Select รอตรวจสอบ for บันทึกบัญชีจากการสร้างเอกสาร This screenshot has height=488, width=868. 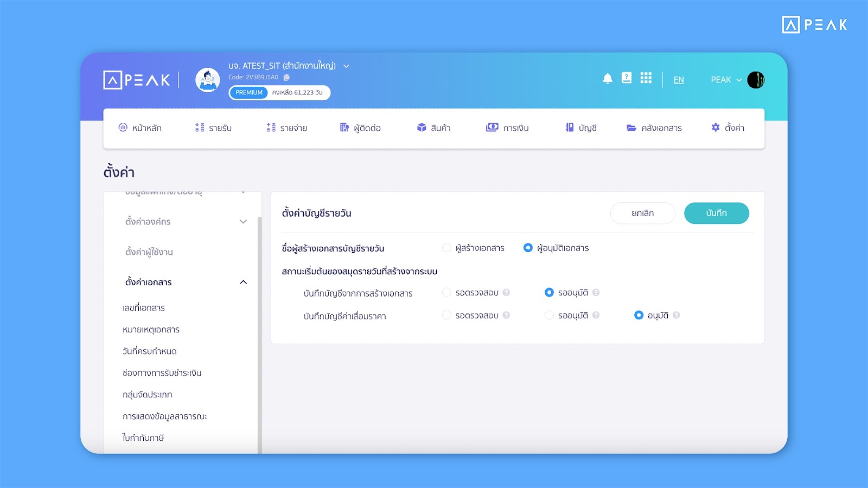coord(446,292)
